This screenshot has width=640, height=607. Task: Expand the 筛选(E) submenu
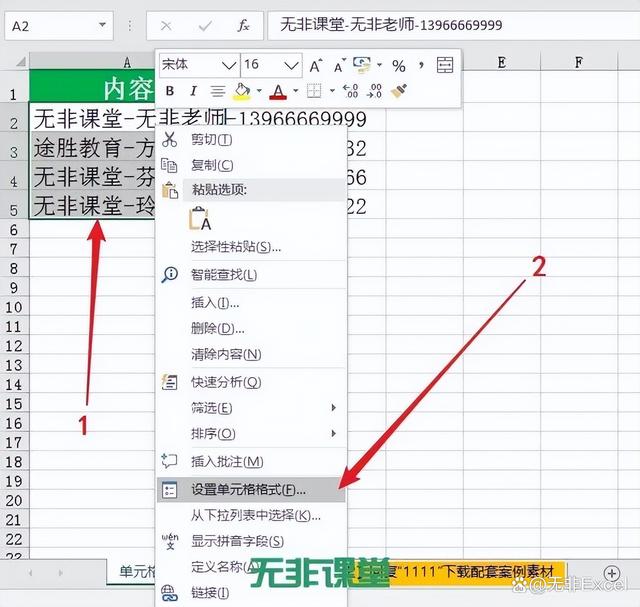click(x=251, y=408)
